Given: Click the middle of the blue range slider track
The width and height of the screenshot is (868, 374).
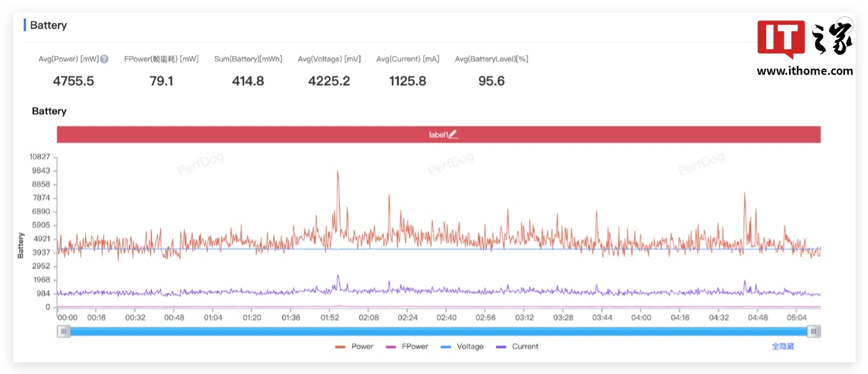Looking at the screenshot, I should [439, 331].
